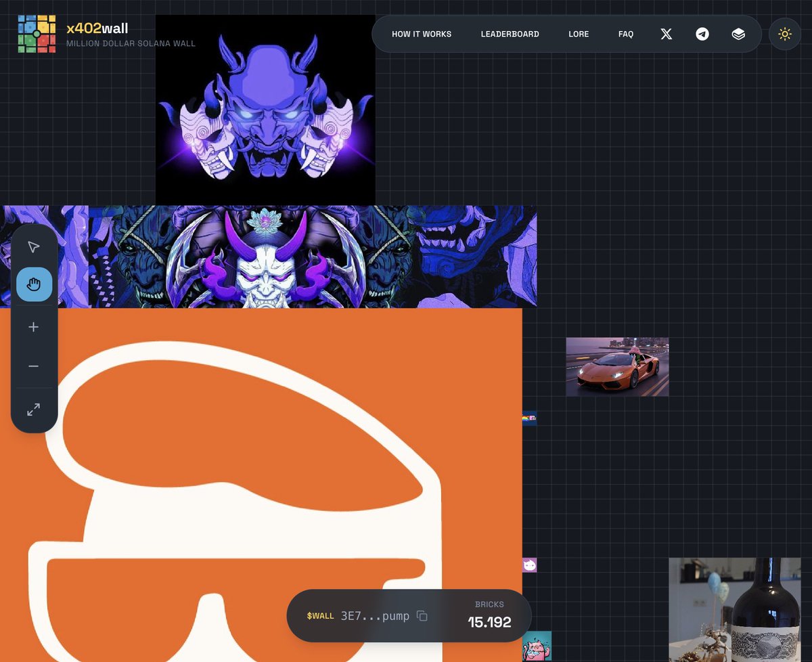This screenshot has height=662, width=812.
Task: Click the tiny nyan cat brick
Action: 529,419
